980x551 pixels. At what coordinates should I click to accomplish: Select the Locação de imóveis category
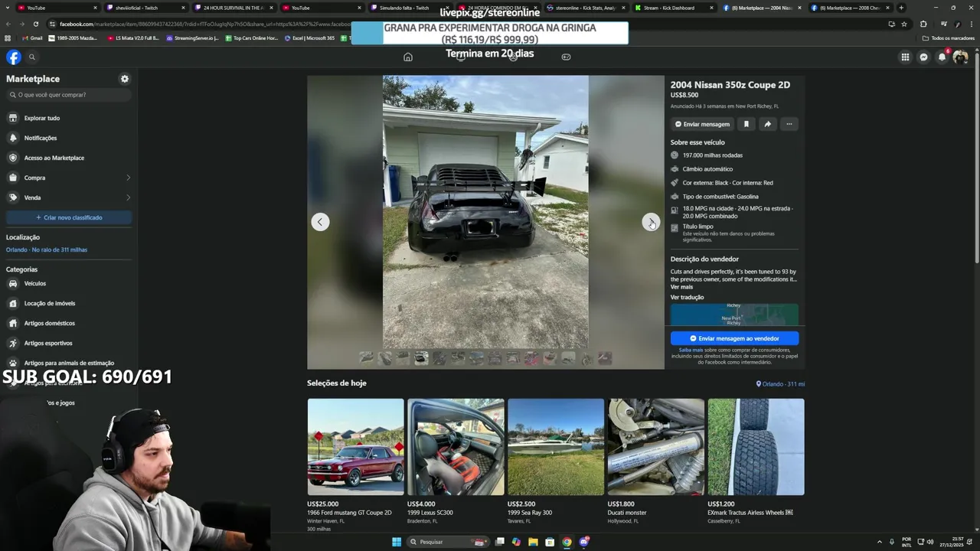click(x=69, y=303)
